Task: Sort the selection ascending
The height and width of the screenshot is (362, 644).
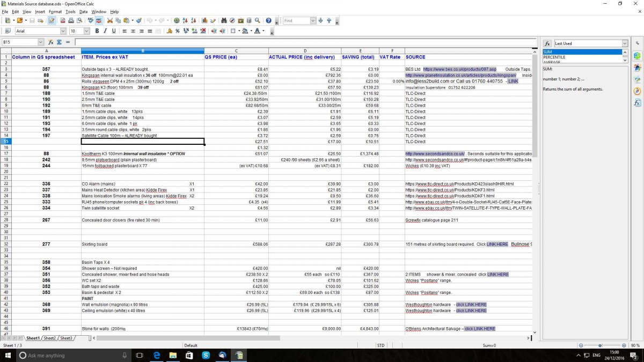Action: (185, 20)
